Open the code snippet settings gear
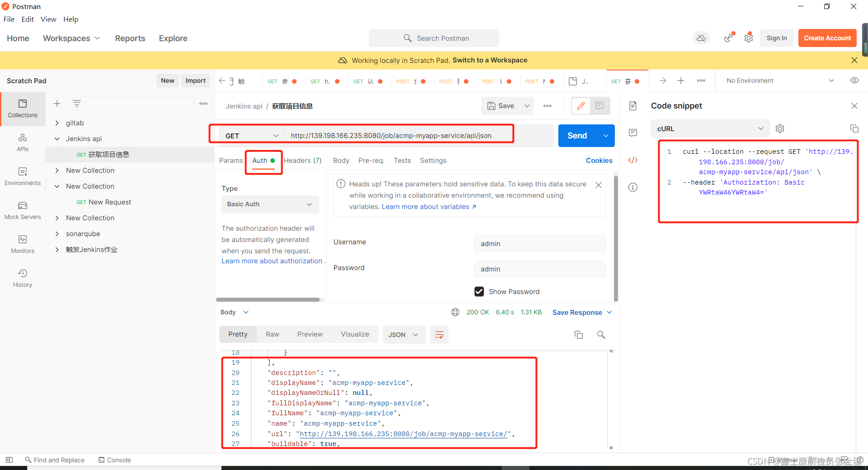This screenshot has width=868, height=470. pos(779,128)
